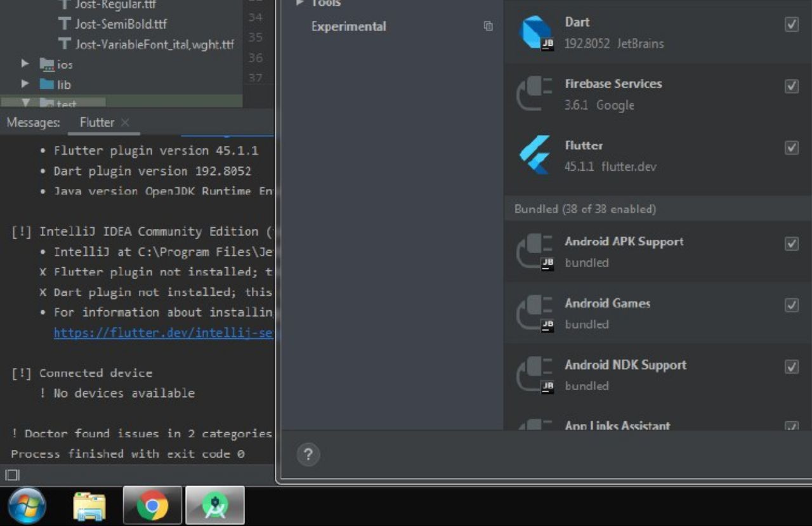Expand the ios folder in project tree
Viewport: 812px width, 526px height.
coord(25,63)
